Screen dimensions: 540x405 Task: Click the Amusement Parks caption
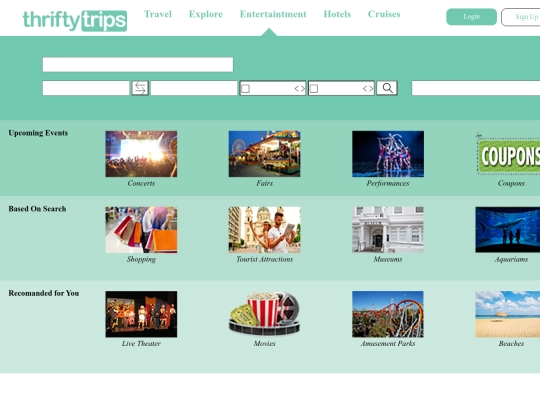(388, 343)
